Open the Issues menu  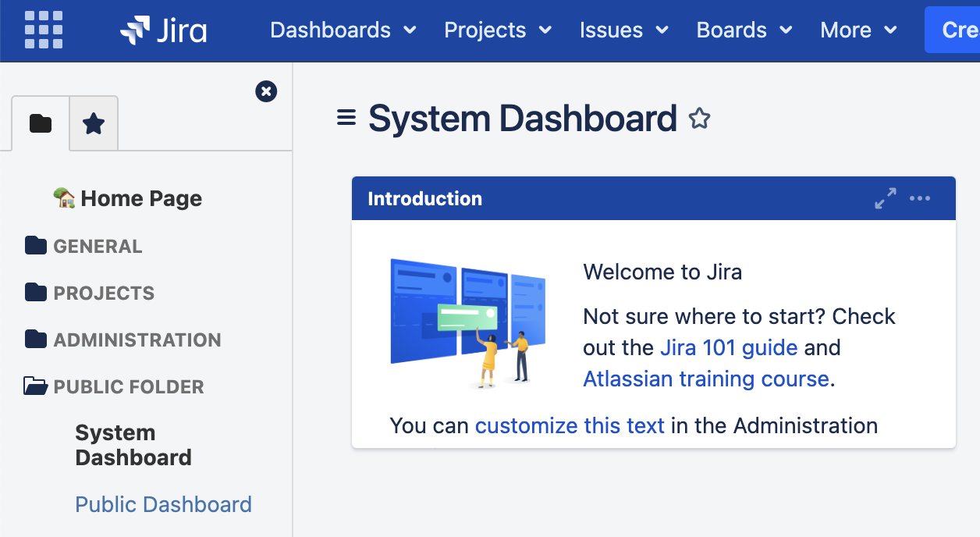(623, 30)
